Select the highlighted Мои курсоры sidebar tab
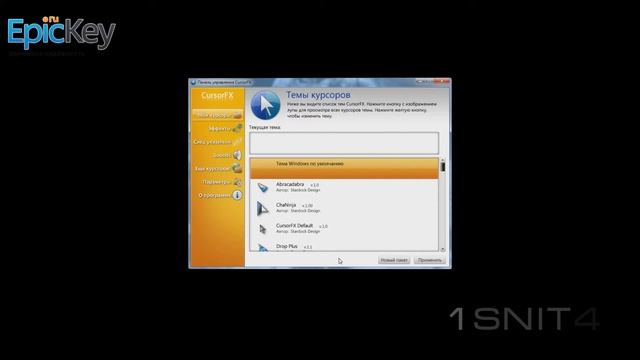This screenshot has height=360, width=640. click(218, 115)
